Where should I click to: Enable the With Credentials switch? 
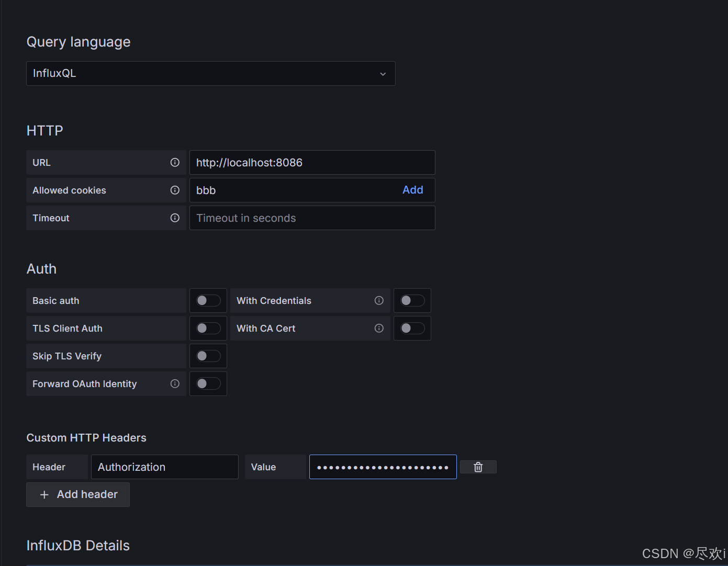412,301
